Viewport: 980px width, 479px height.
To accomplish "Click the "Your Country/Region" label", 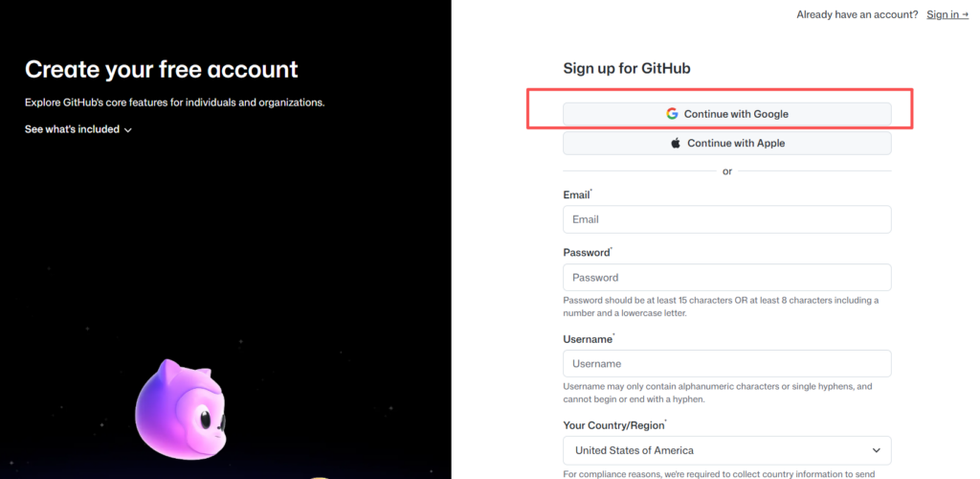I will (612, 425).
